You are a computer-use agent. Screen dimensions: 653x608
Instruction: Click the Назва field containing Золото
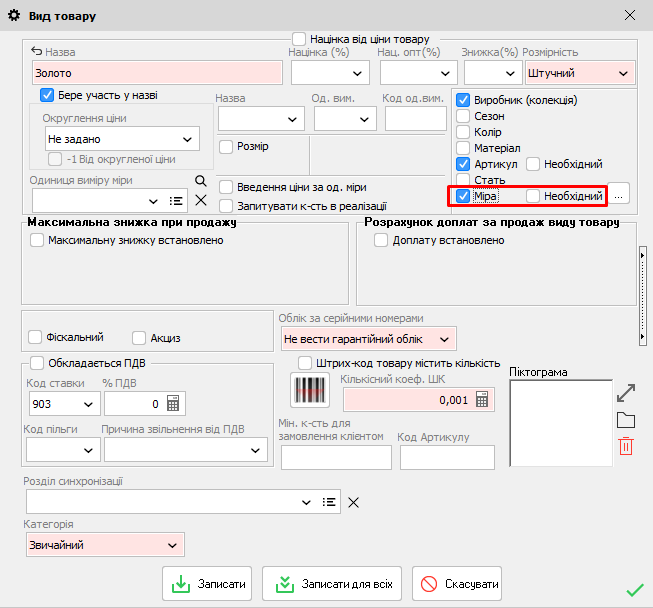click(x=157, y=73)
